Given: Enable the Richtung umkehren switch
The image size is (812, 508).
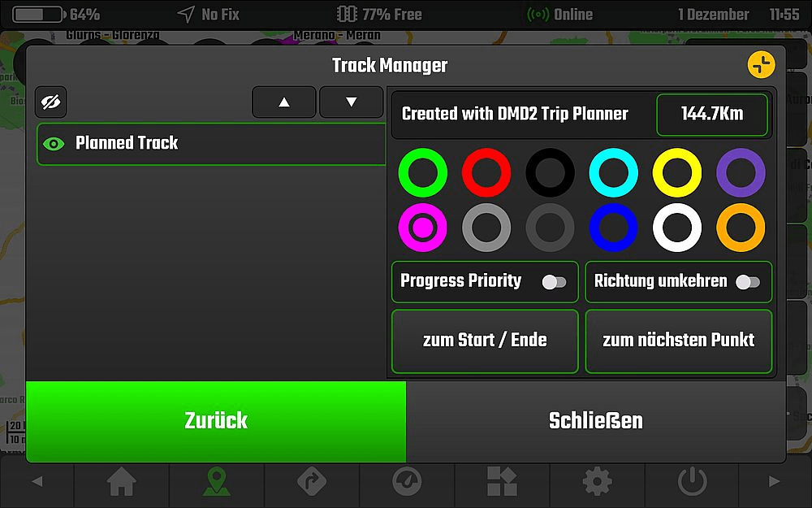Looking at the screenshot, I should [748, 282].
